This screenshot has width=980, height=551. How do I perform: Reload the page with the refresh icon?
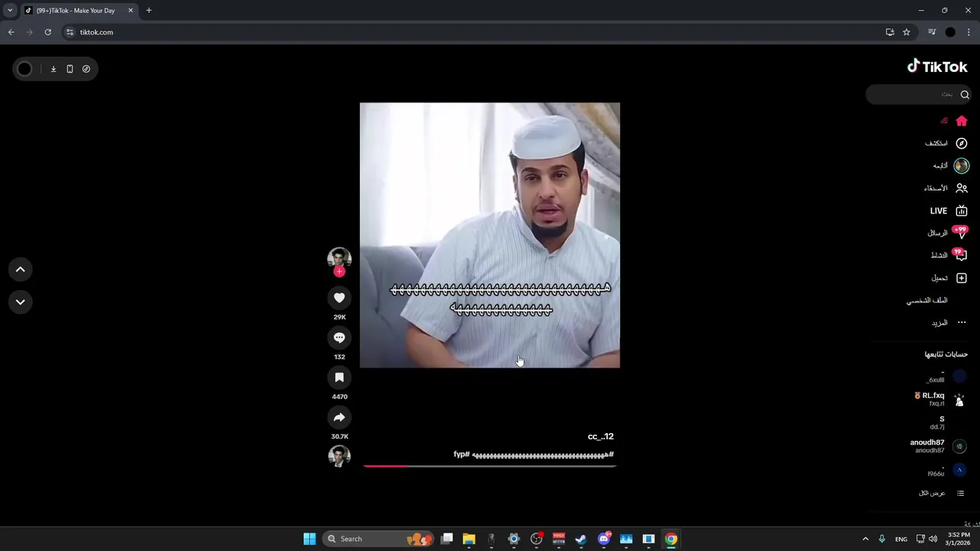pyautogui.click(x=47, y=32)
